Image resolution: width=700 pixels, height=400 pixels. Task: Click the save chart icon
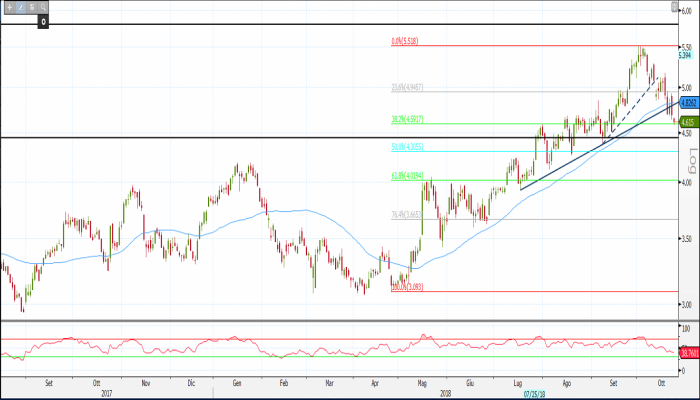pyautogui.click(x=32, y=7)
